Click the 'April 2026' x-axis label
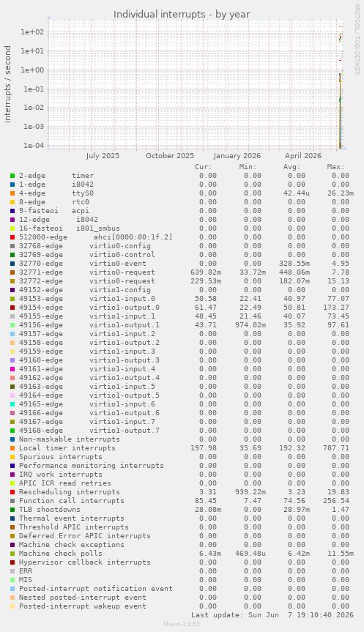 tap(303, 155)
